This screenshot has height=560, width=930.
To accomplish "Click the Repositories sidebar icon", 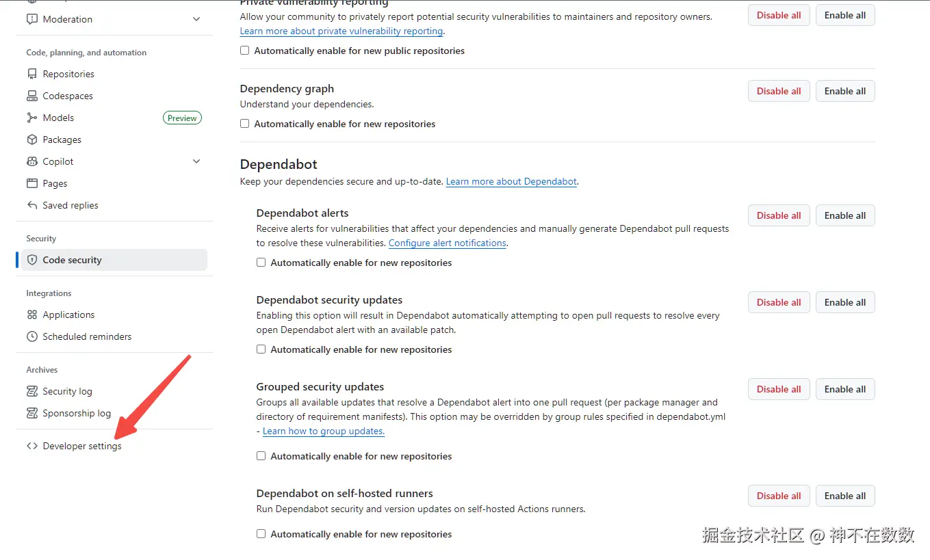I will tap(31, 74).
